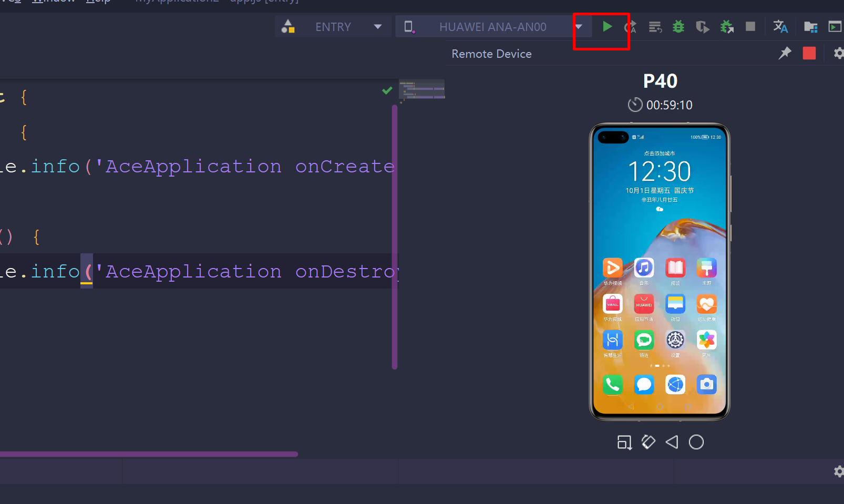The width and height of the screenshot is (844, 504).
Task: Run with coverage shield icon
Action: click(702, 27)
